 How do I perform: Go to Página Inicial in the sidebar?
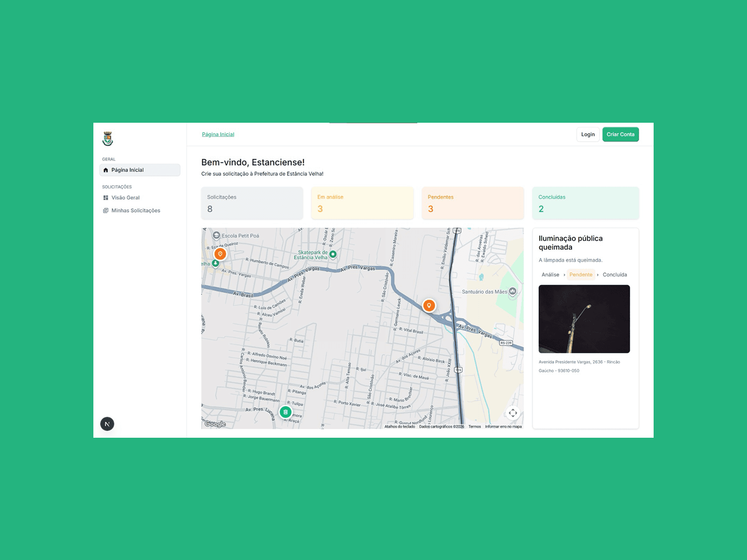(x=140, y=170)
